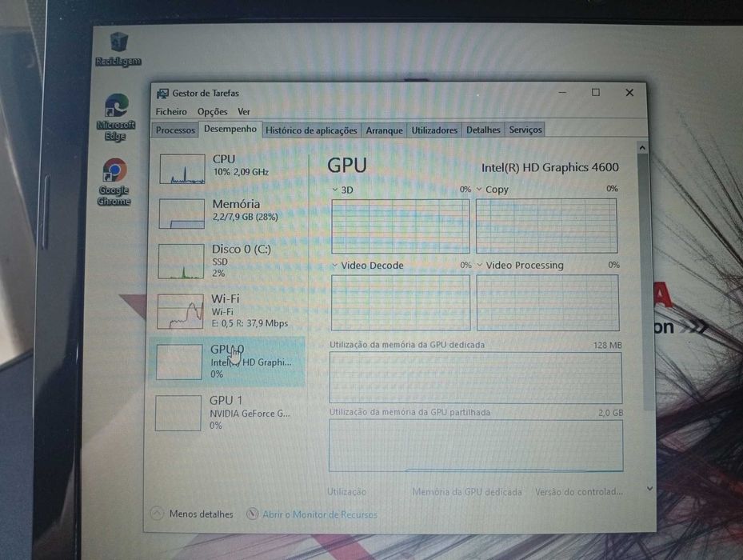The image size is (743, 560).
Task: Click the 3D engine usage graph
Action: (401, 226)
